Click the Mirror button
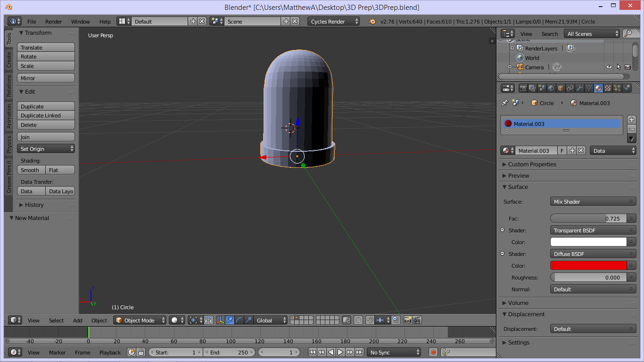 pos(46,78)
